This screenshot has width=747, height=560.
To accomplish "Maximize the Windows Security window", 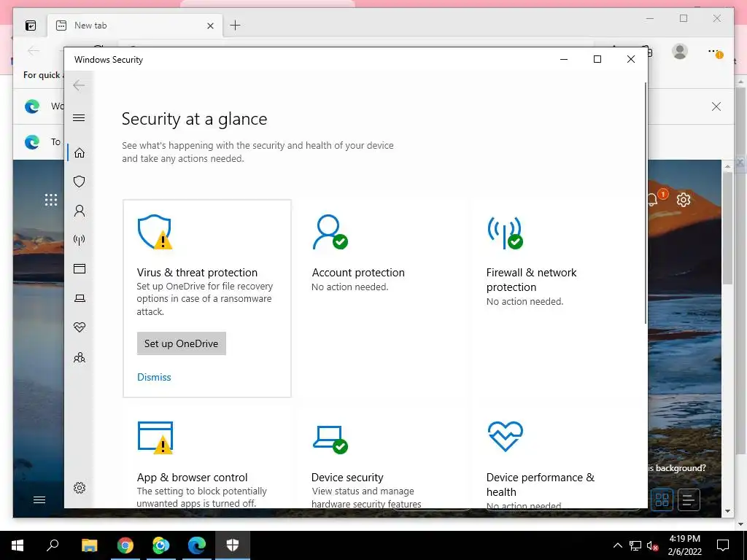I will pyautogui.click(x=597, y=59).
